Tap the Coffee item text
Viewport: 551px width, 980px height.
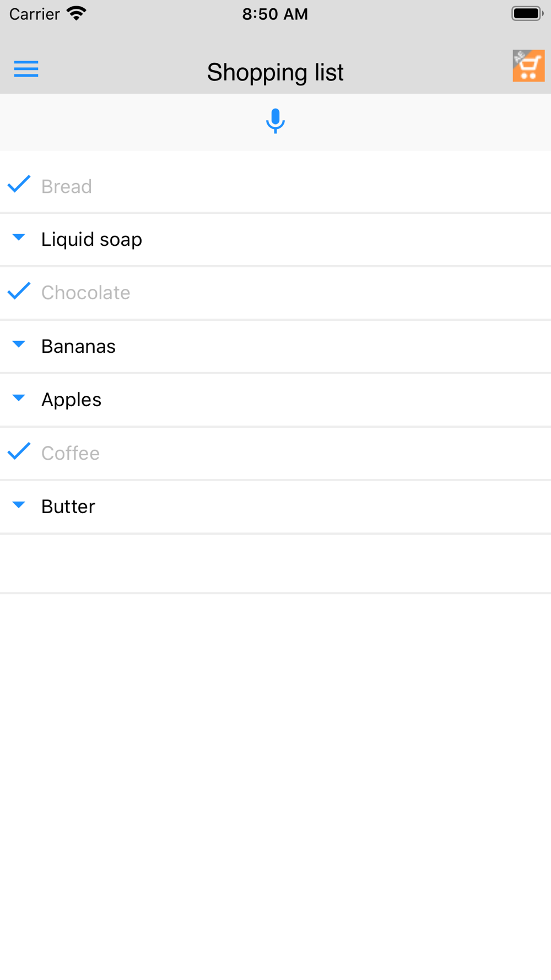click(x=71, y=453)
